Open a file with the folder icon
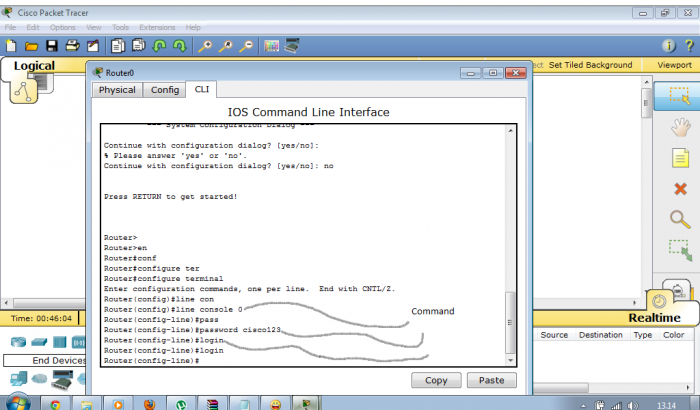The height and width of the screenshot is (410, 700). pyautogui.click(x=31, y=46)
